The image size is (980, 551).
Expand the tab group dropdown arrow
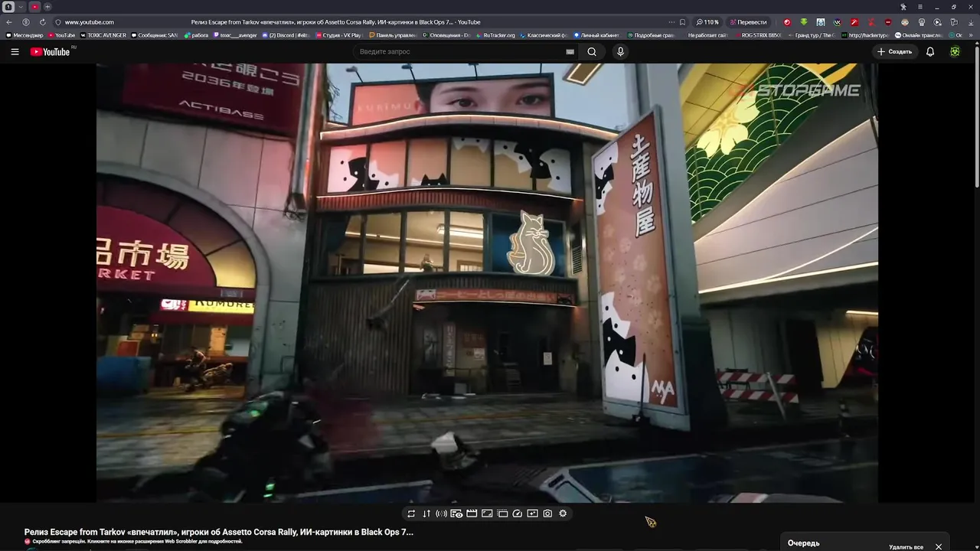tap(21, 7)
